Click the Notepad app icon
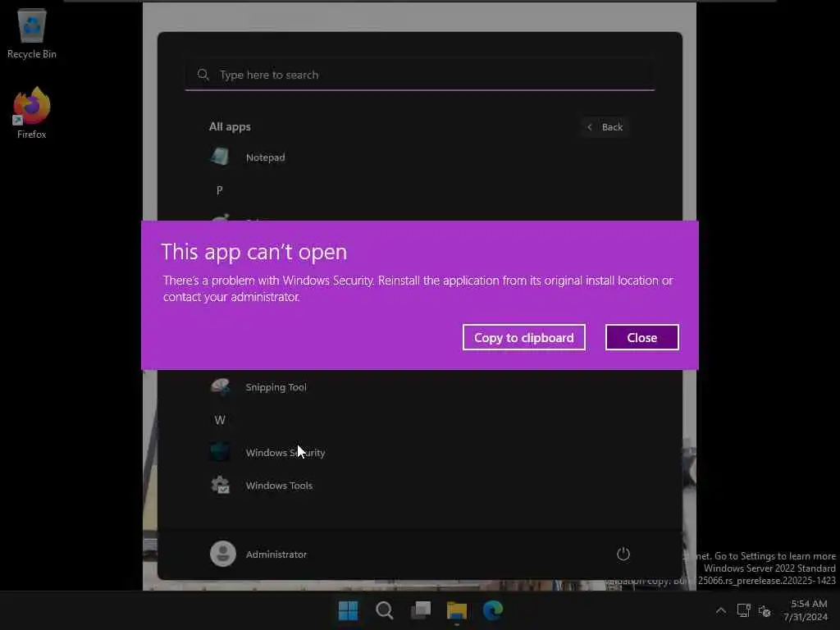 click(220, 157)
